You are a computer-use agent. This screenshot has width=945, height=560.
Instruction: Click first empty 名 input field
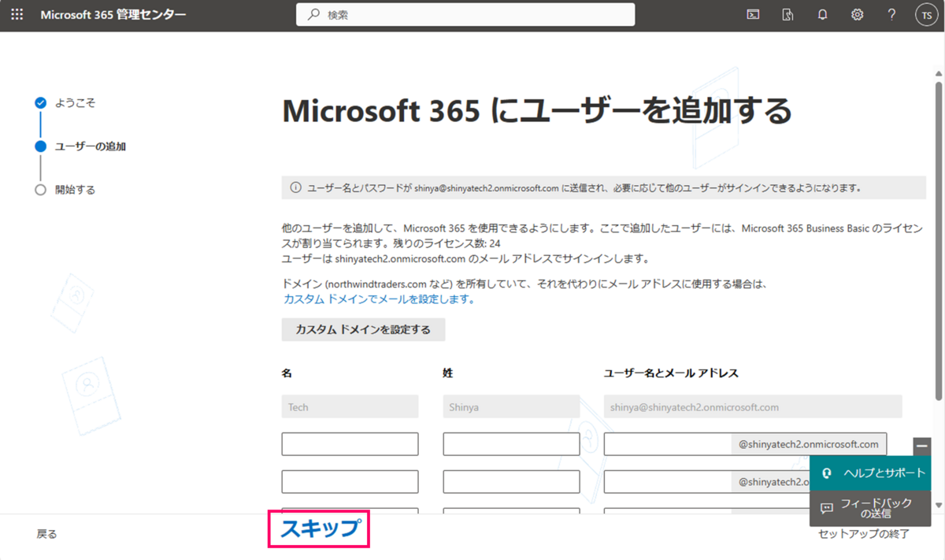(x=350, y=444)
